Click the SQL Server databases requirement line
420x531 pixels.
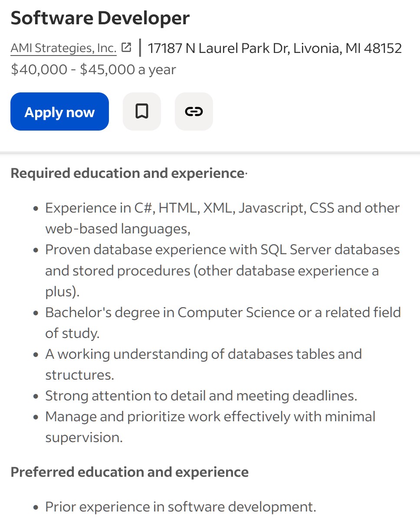tap(222, 249)
